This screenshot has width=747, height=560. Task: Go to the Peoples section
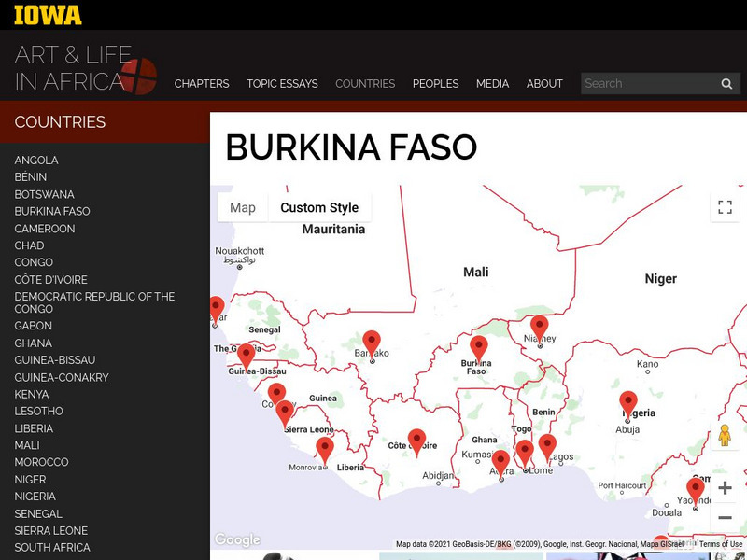pyautogui.click(x=435, y=84)
